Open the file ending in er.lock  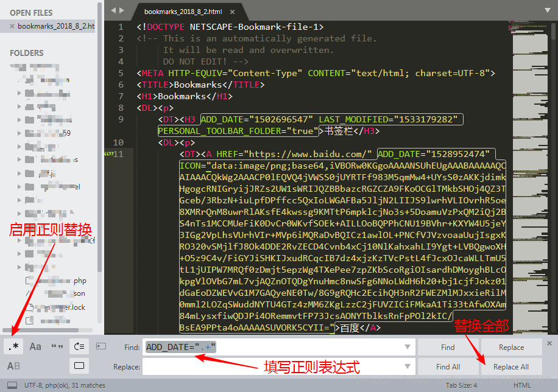click(57, 307)
